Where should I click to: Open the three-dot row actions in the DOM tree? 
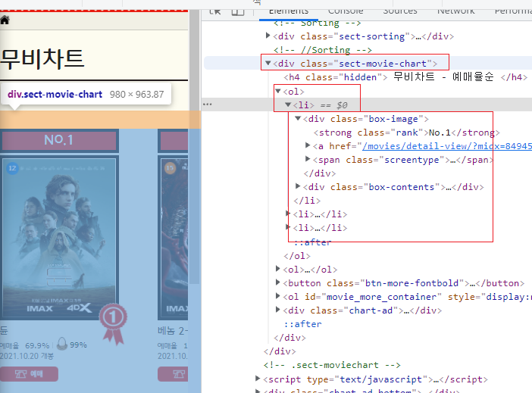tap(208, 104)
